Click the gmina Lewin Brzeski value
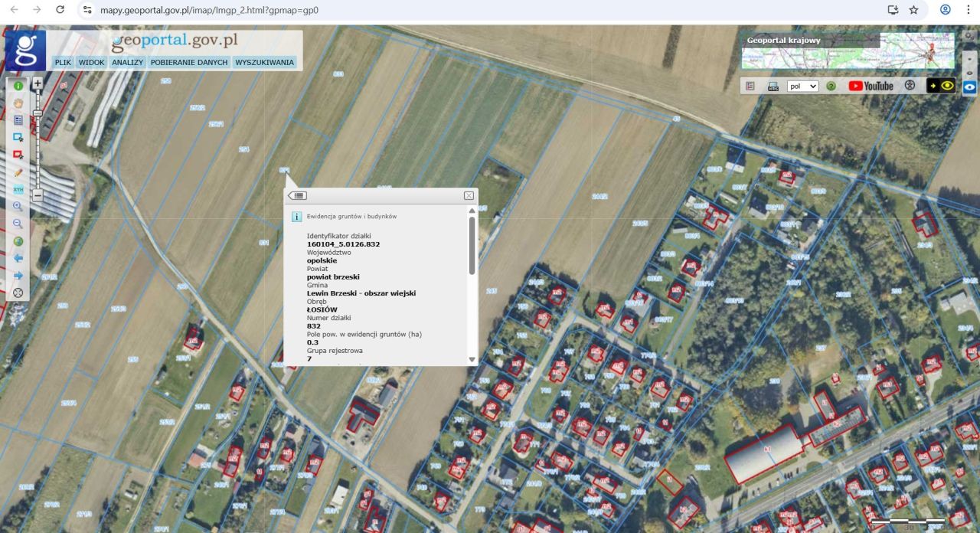Screen dimensions: 980x533 (x=361, y=293)
